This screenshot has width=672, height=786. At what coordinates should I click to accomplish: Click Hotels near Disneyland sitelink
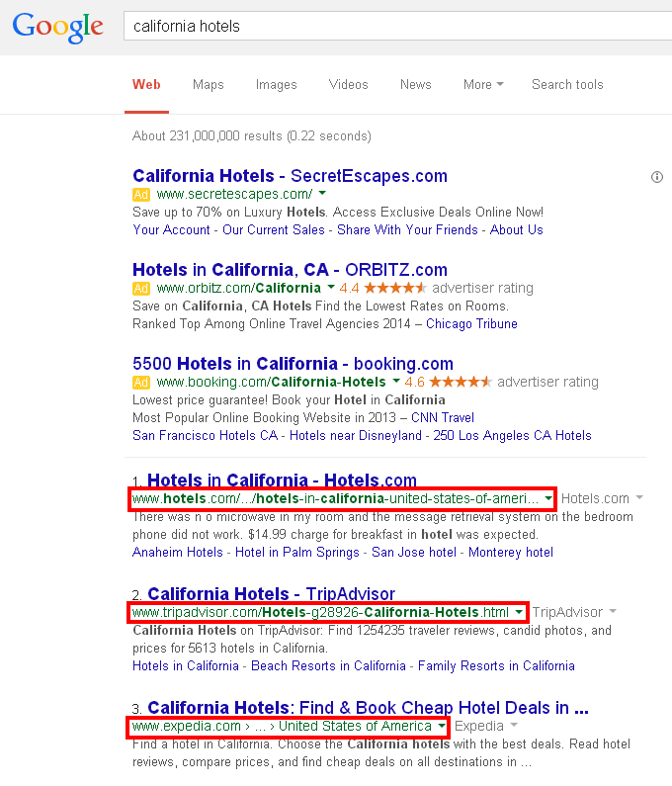pos(356,436)
